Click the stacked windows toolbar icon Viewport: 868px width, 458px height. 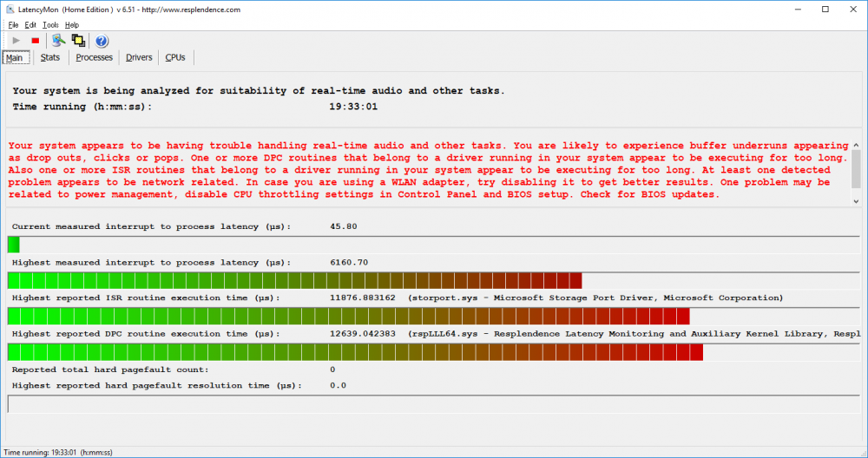coord(78,41)
